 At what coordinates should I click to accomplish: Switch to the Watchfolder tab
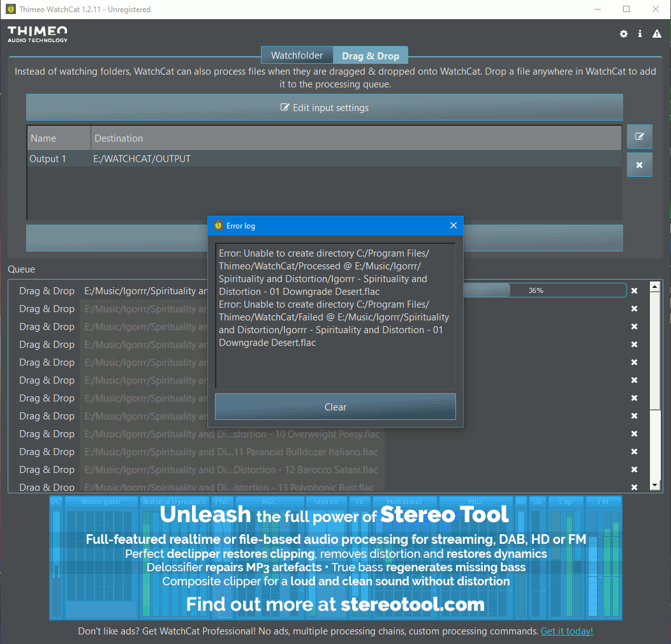(x=297, y=56)
